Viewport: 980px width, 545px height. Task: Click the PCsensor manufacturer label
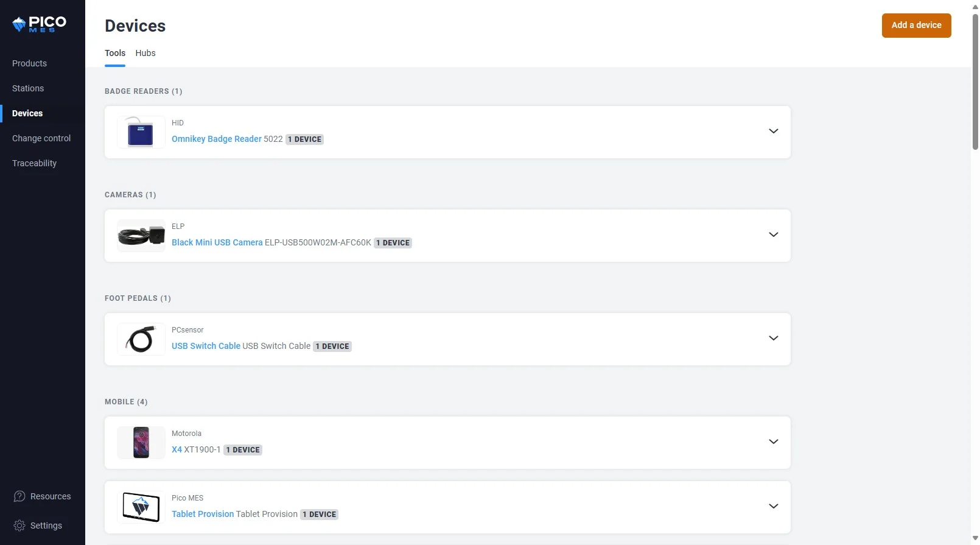187,330
